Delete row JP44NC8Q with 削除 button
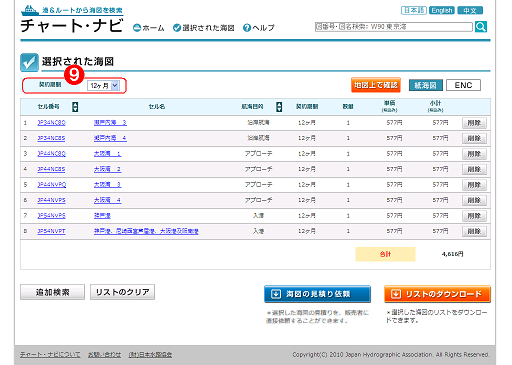The width and height of the screenshot is (512, 365). [474, 154]
